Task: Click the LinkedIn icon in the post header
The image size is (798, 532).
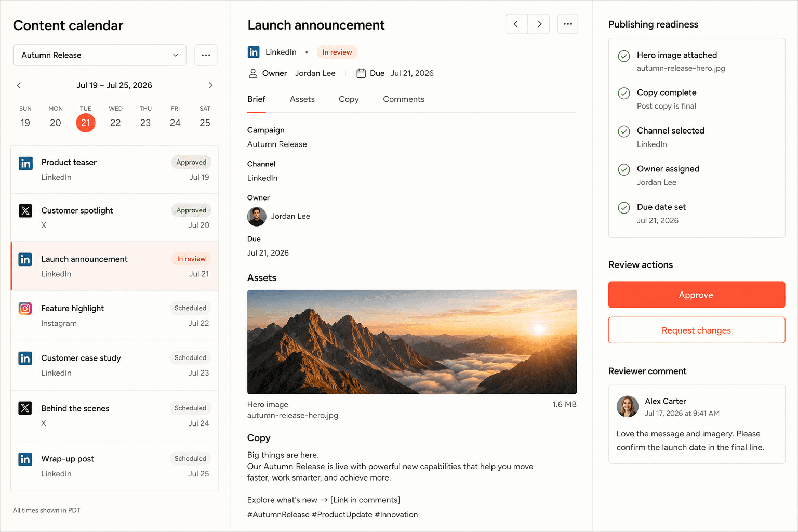Action: point(254,52)
